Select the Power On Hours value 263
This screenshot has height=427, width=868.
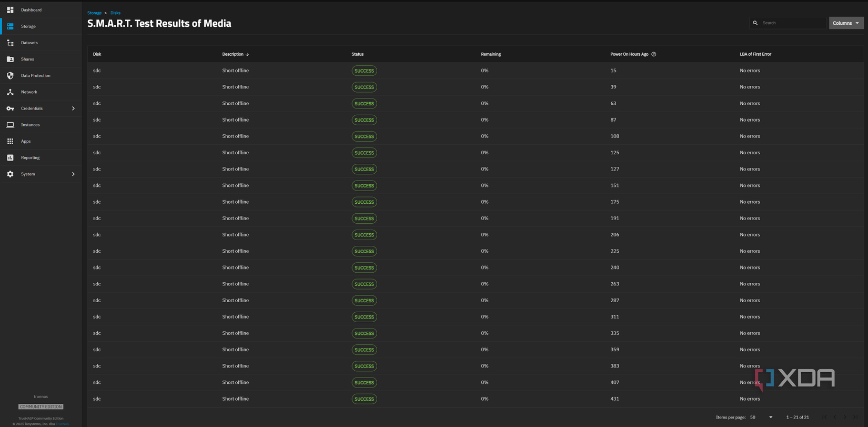614,284
